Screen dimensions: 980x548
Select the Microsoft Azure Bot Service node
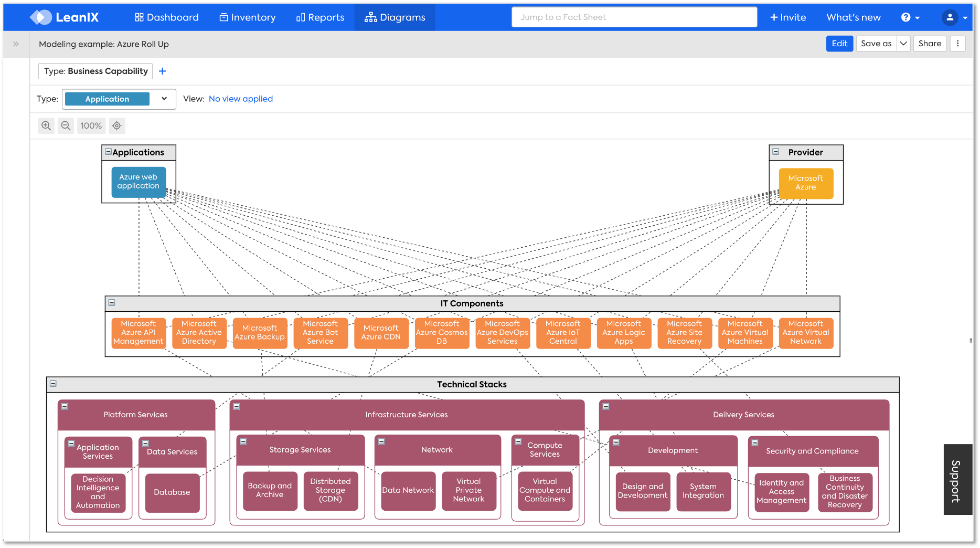click(321, 333)
